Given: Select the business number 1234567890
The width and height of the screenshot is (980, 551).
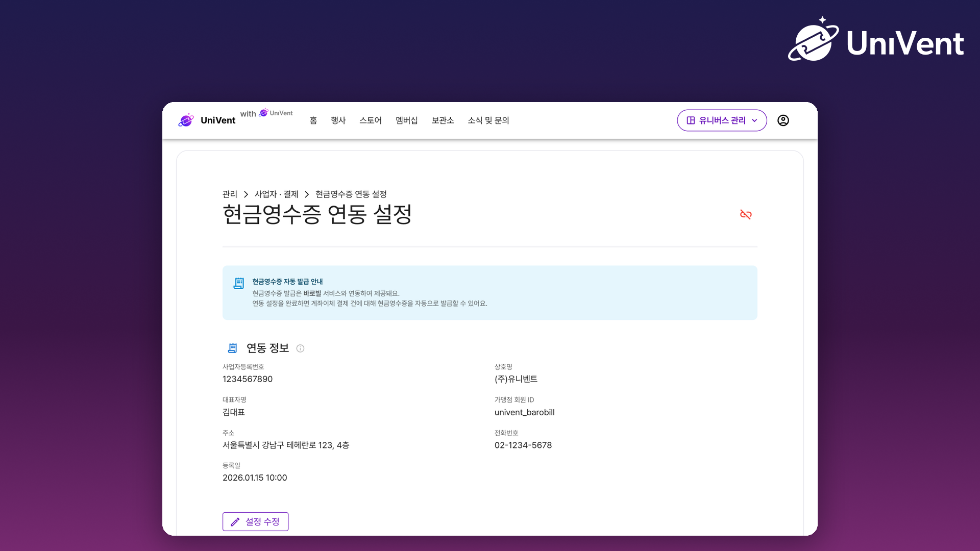Looking at the screenshot, I should point(248,379).
